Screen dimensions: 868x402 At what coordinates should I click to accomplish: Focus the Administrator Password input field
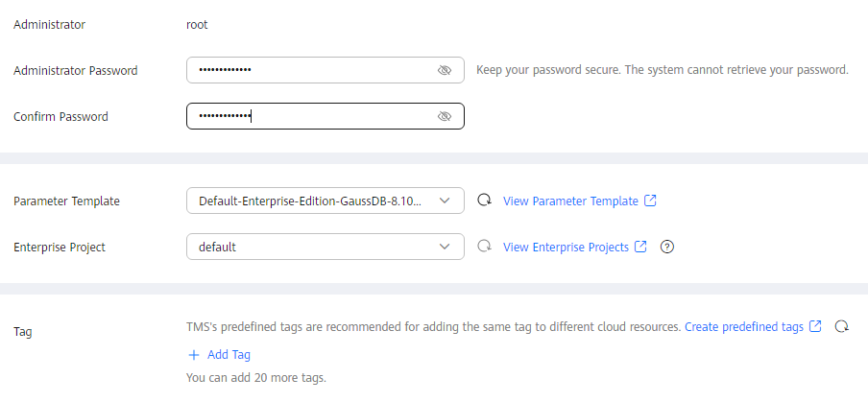pos(325,70)
